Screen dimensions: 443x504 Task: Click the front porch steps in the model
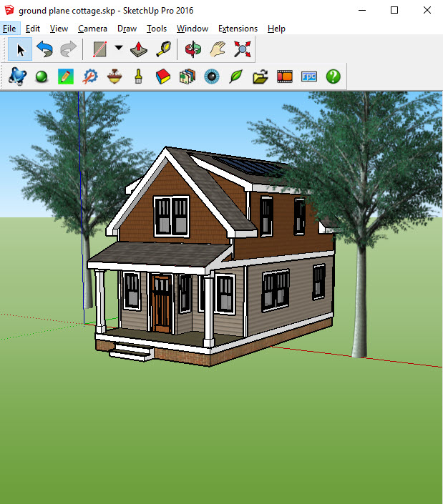click(x=132, y=351)
